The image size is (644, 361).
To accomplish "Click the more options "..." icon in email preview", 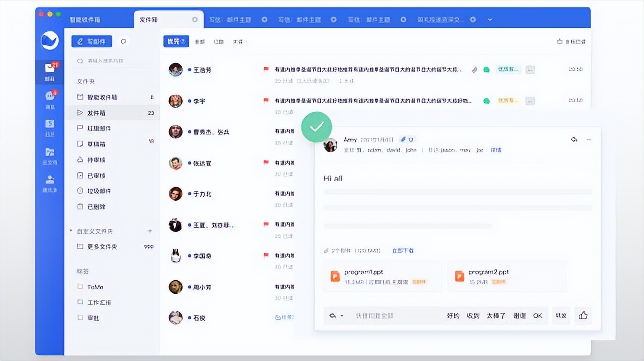I will click(x=589, y=140).
